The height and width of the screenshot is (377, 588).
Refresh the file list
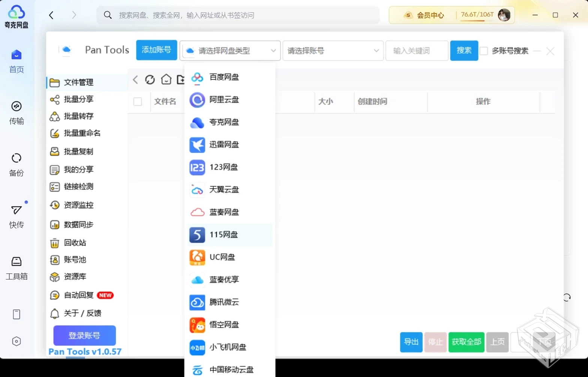point(150,80)
